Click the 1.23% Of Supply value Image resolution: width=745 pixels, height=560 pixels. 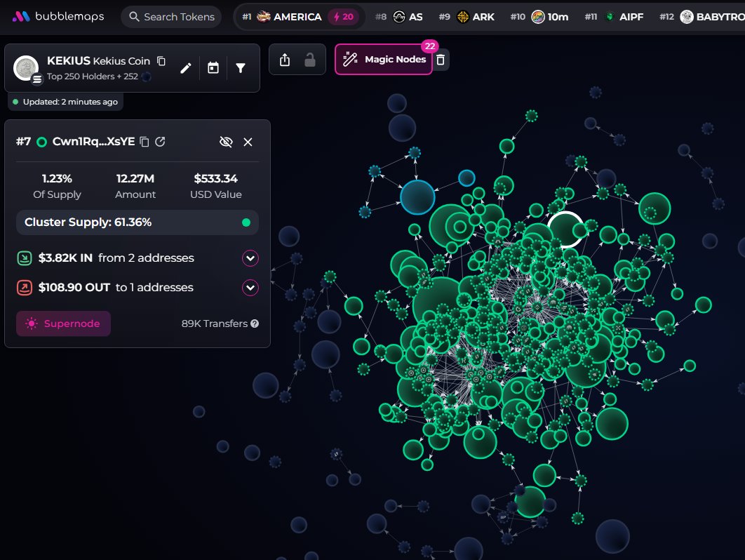click(x=57, y=179)
